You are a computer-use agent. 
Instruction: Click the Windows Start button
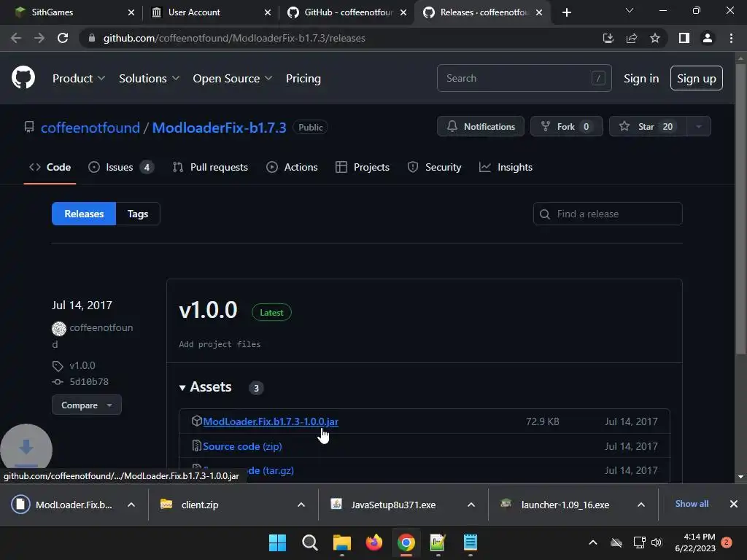277,542
